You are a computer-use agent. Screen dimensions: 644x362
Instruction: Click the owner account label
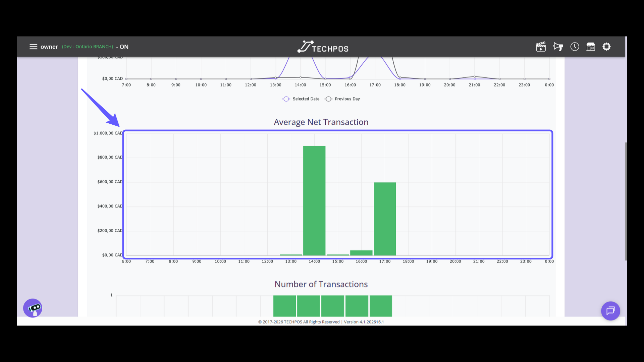[49, 47]
